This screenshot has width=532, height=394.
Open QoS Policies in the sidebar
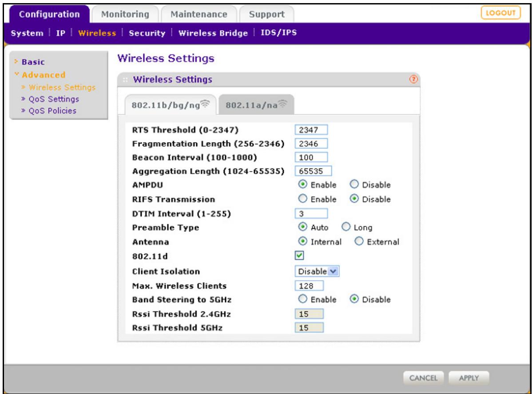[x=52, y=111]
